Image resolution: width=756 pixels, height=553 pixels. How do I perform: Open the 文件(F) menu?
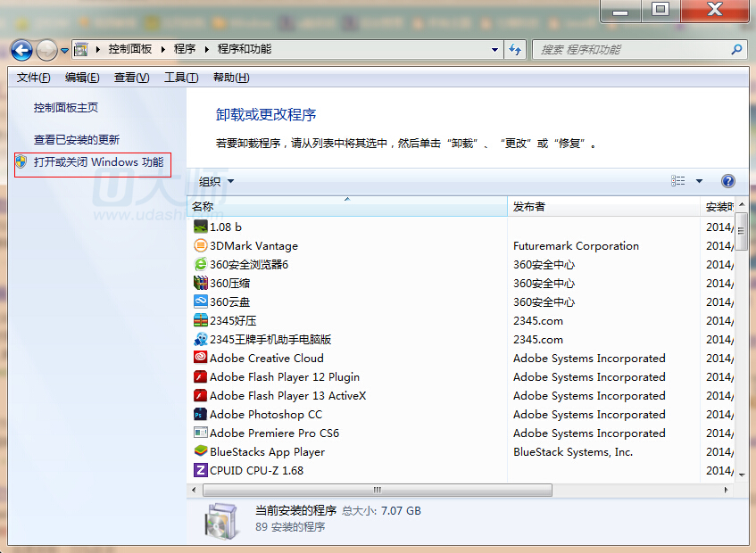33,78
